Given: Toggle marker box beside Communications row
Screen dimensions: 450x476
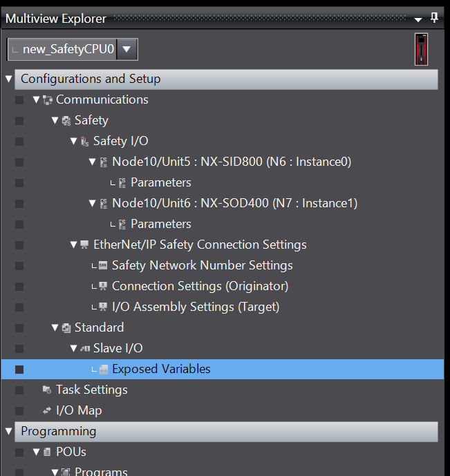Looking at the screenshot, I should [19, 100].
